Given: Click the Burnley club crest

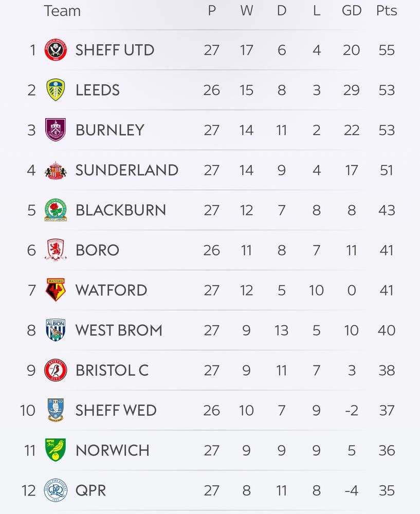Looking at the screenshot, I should click(56, 130).
